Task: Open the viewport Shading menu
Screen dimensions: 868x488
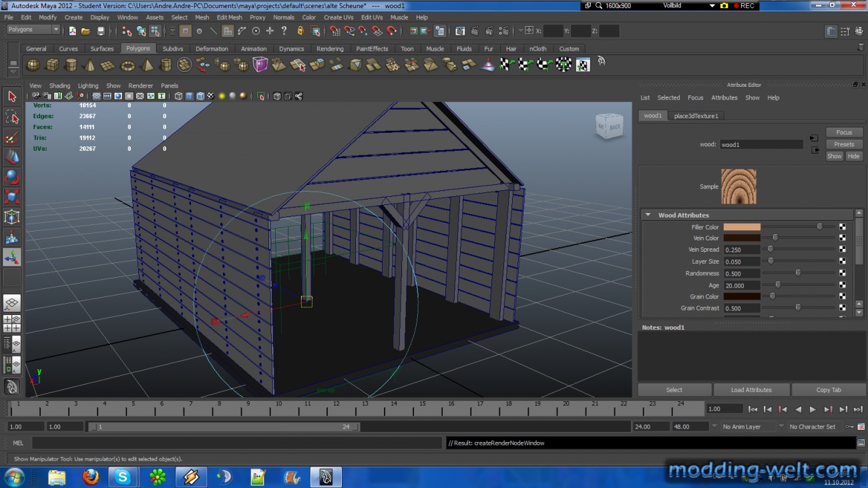Action: (59, 85)
